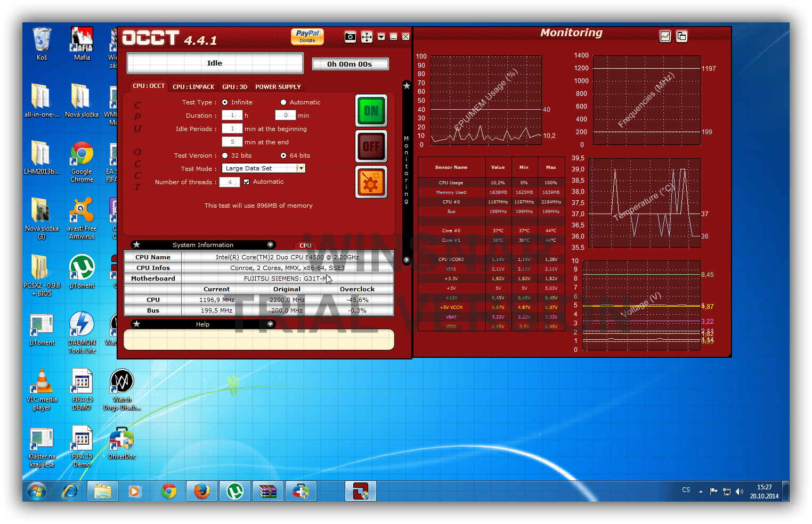Screen dimensions: 812x524
Task: Click the CPU/MEM Usage graph
Action: (486, 100)
